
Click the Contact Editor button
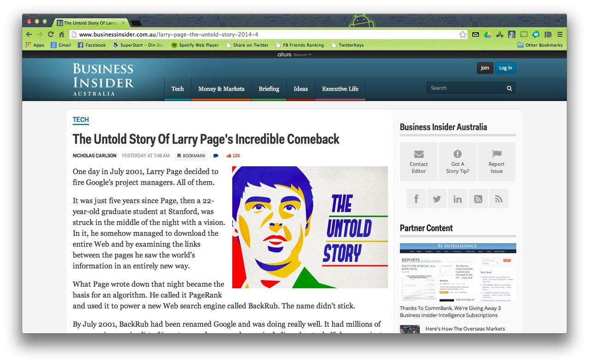(x=419, y=162)
